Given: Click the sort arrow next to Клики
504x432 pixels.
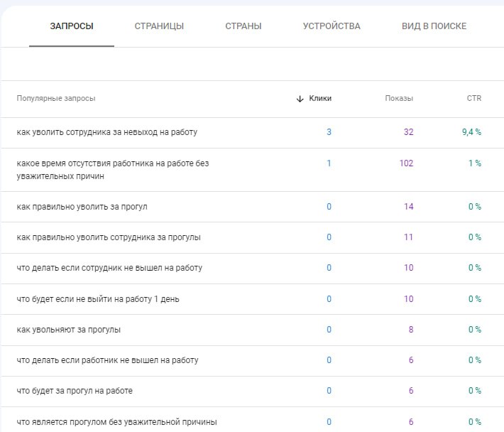Looking at the screenshot, I should tap(300, 99).
